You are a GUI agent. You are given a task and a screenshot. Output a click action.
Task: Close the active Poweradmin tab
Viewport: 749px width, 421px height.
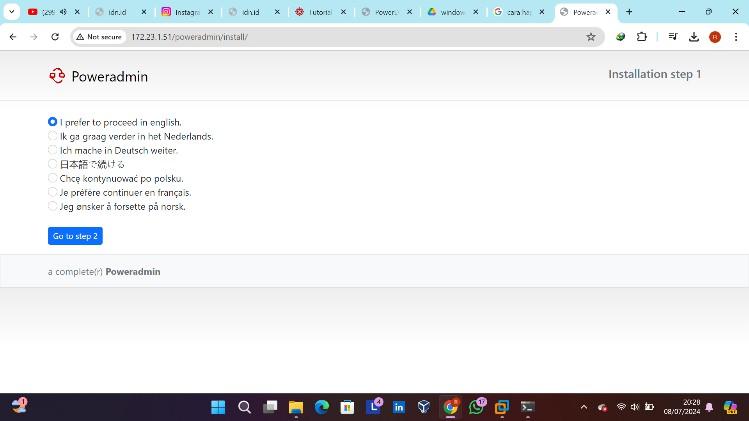[608, 12]
